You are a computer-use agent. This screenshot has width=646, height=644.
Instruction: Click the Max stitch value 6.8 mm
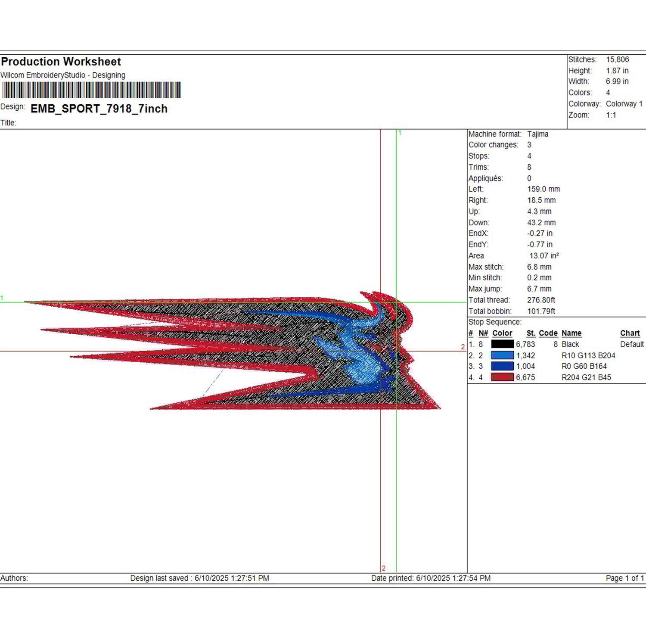click(x=539, y=267)
